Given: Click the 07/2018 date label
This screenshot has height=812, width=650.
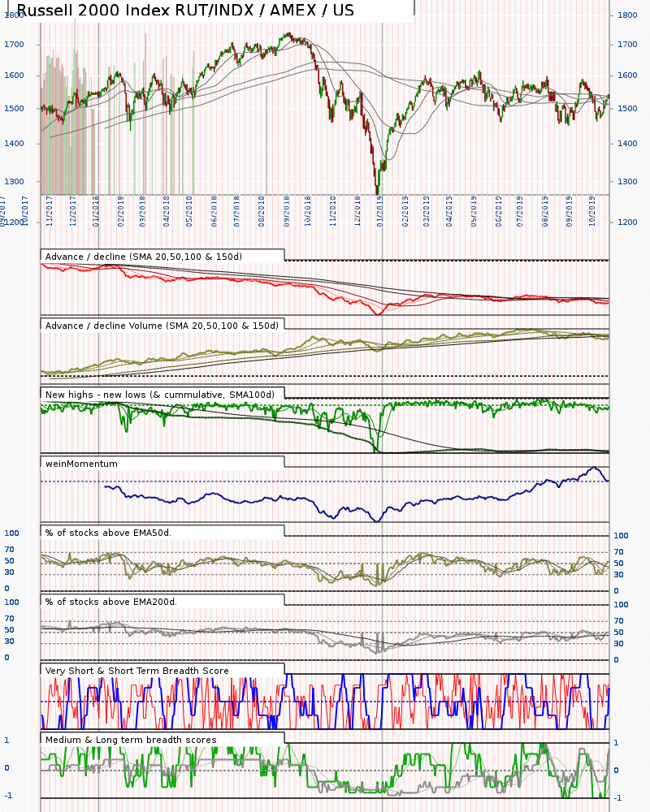Looking at the screenshot, I should (x=236, y=211).
